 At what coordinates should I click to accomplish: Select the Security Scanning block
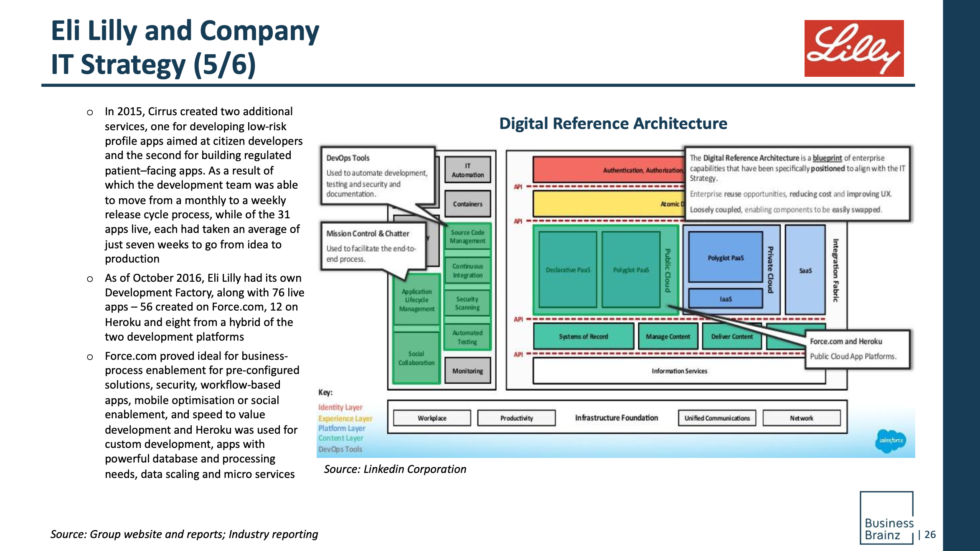tap(467, 303)
